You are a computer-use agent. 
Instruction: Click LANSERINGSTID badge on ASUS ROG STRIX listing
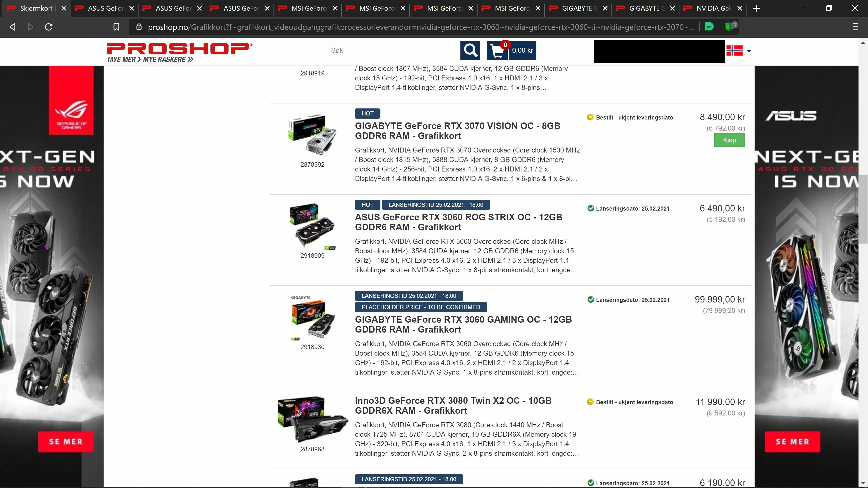coord(436,205)
